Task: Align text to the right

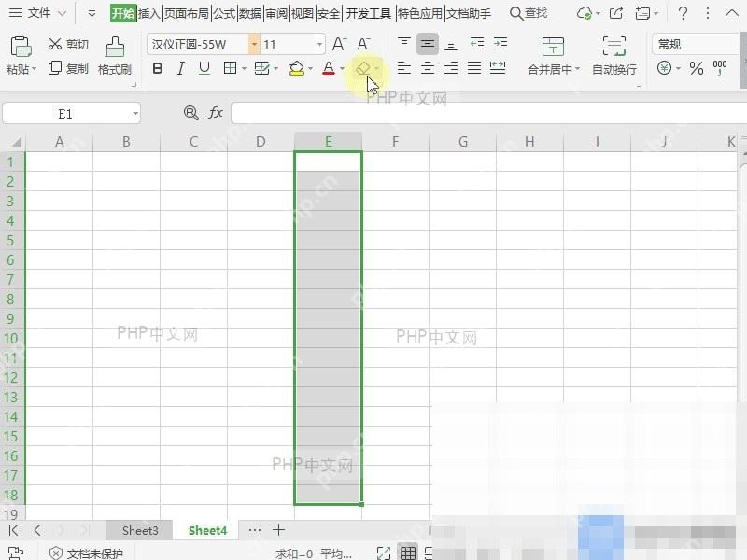Action: [x=451, y=68]
